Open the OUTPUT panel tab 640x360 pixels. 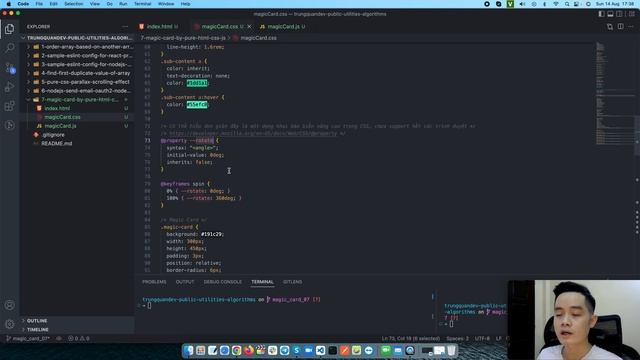pos(185,282)
